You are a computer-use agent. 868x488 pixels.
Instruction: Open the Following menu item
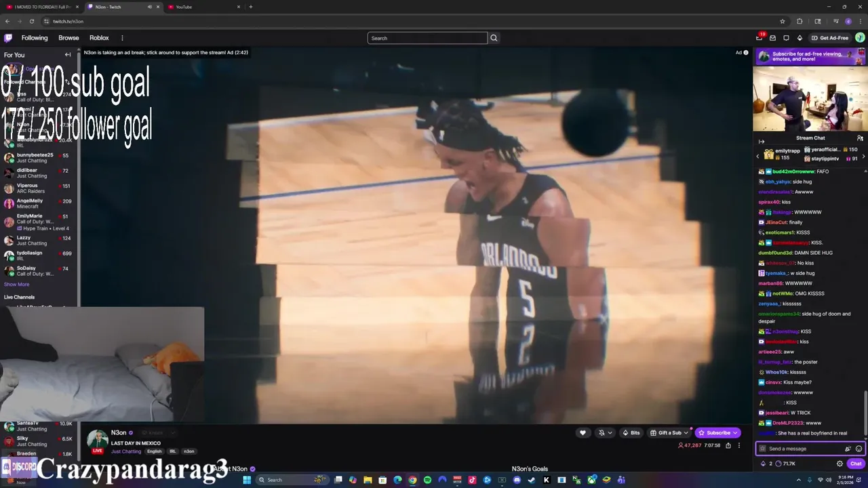point(35,38)
